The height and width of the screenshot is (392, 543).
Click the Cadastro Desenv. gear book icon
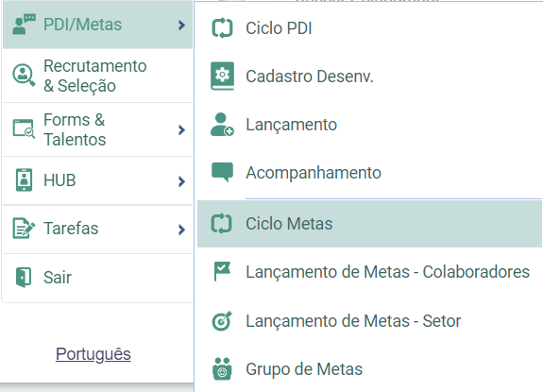pos(222,77)
